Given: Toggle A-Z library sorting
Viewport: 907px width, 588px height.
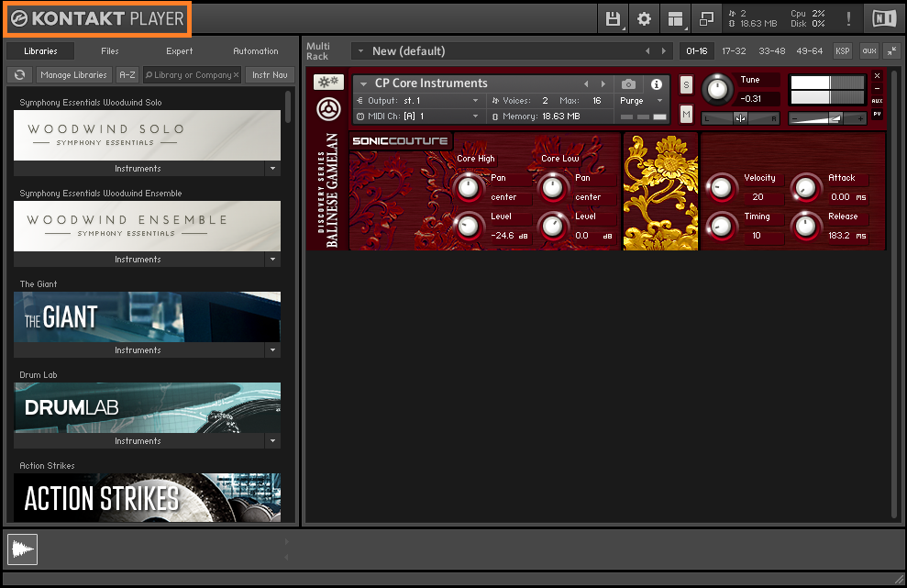Looking at the screenshot, I should pyautogui.click(x=127, y=74).
